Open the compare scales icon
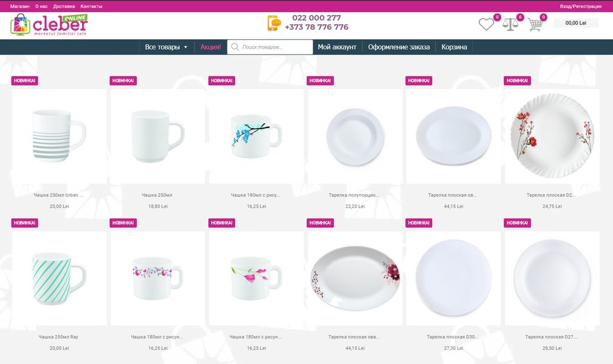Image resolution: width=613 pixels, height=364 pixels. point(510,24)
